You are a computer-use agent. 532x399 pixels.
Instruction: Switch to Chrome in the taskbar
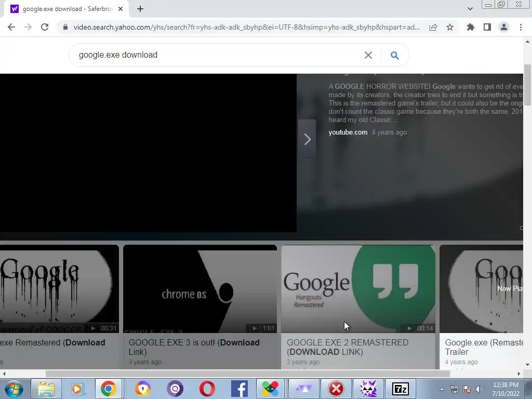[108, 389]
